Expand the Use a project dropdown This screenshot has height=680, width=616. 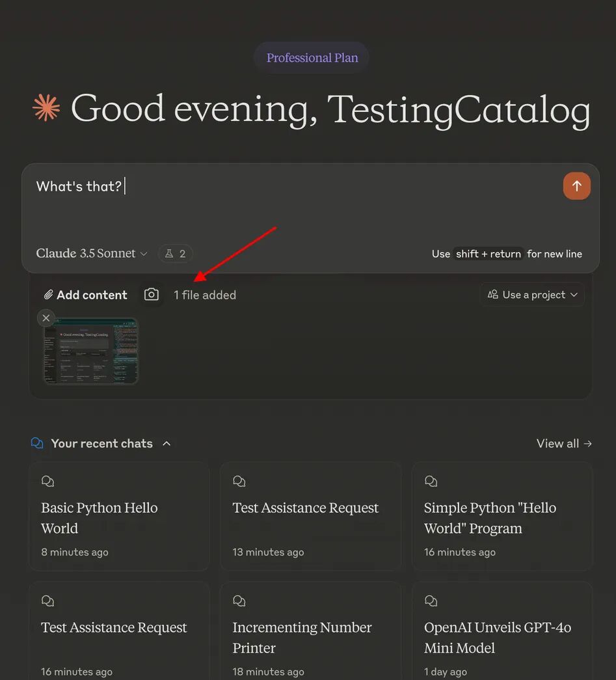(532, 295)
